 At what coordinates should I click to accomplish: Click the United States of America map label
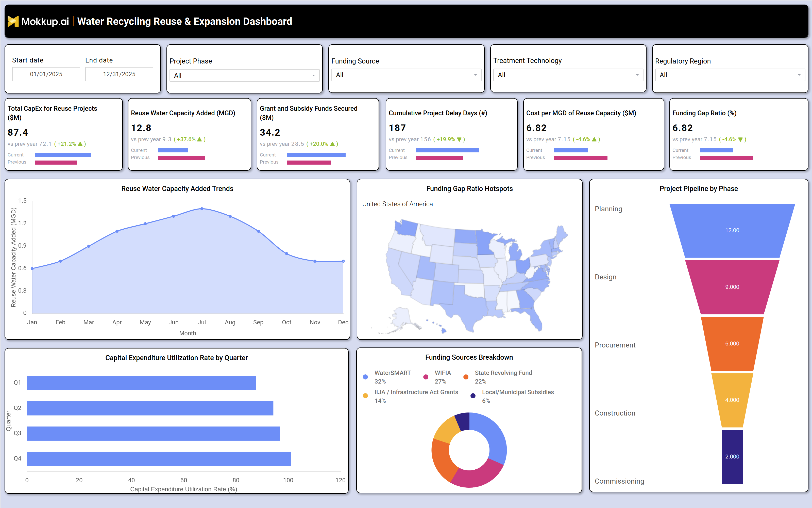pos(397,204)
